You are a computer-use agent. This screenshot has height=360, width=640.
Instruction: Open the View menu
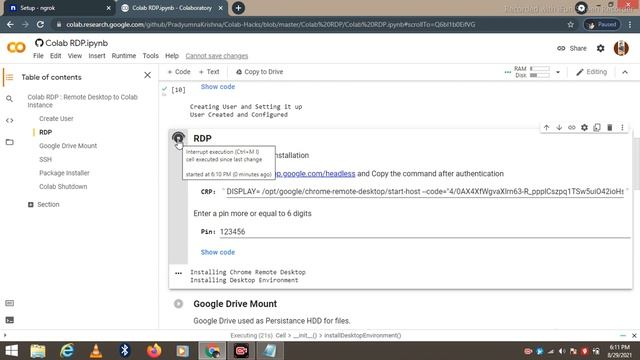click(x=75, y=56)
